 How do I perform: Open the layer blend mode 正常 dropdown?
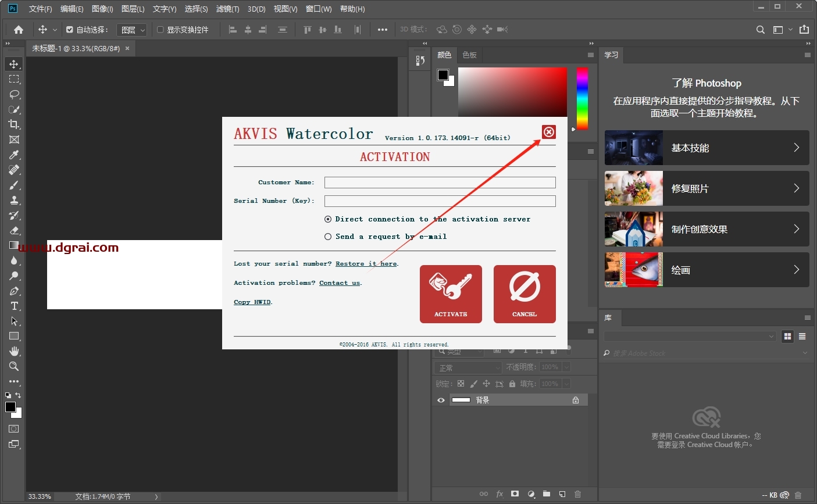pyautogui.click(x=468, y=367)
